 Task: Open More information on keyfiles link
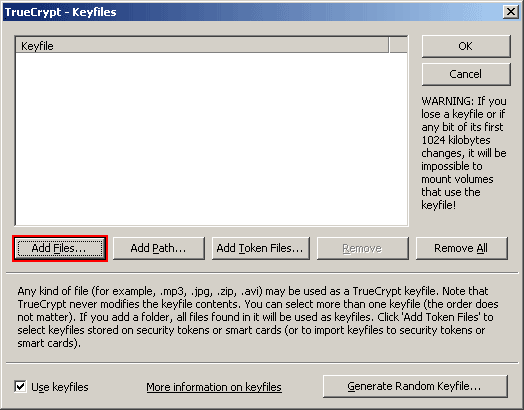214,387
